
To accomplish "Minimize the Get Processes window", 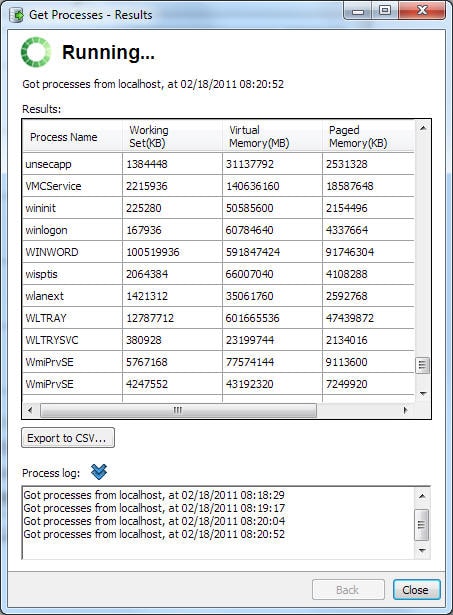I will pyautogui.click(x=357, y=11).
